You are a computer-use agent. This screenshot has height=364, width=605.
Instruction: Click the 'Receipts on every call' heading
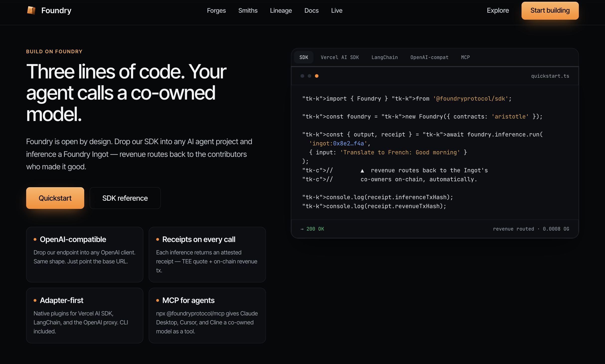click(199, 239)
